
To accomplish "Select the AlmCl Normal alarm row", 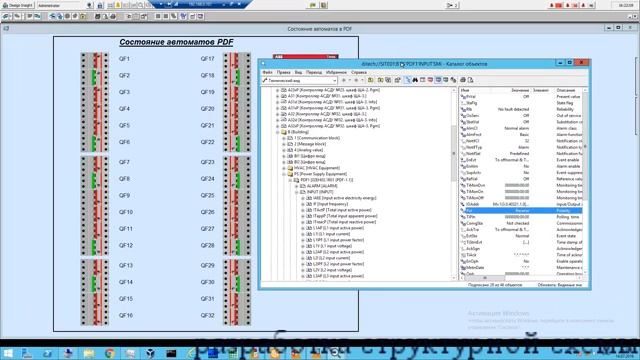I will coord(521,128).
